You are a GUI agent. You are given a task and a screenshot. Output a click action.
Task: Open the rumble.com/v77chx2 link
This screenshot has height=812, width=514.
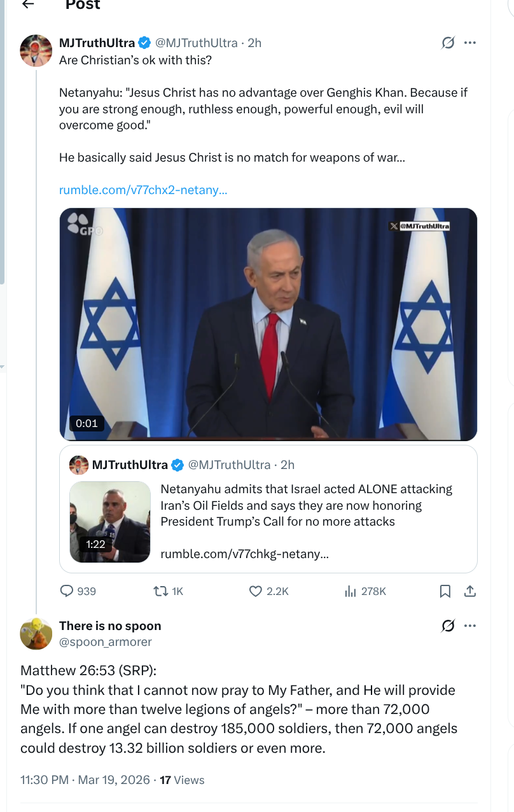click(143, 190)
